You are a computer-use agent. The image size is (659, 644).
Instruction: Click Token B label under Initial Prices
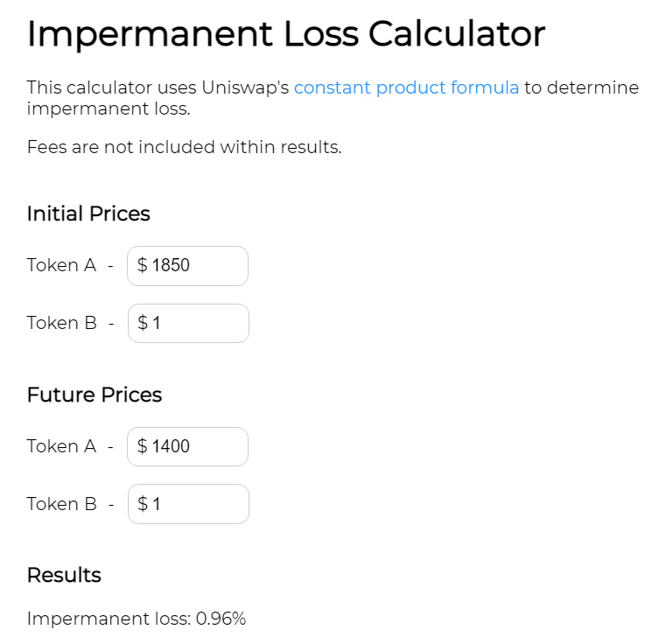61,323
